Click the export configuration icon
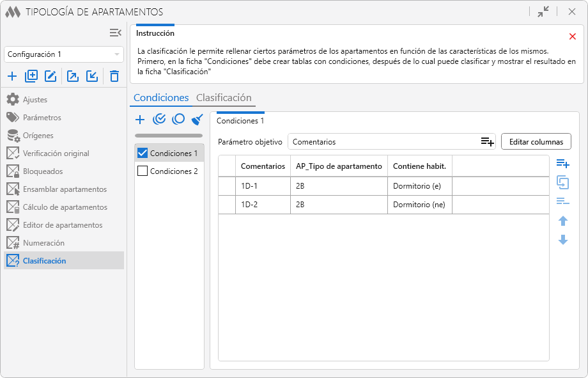 tap(73, 77)
